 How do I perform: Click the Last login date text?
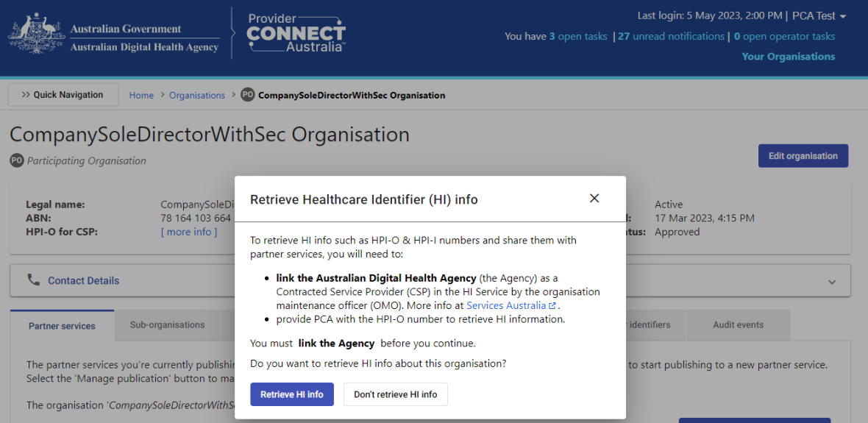tap(711, 16)
